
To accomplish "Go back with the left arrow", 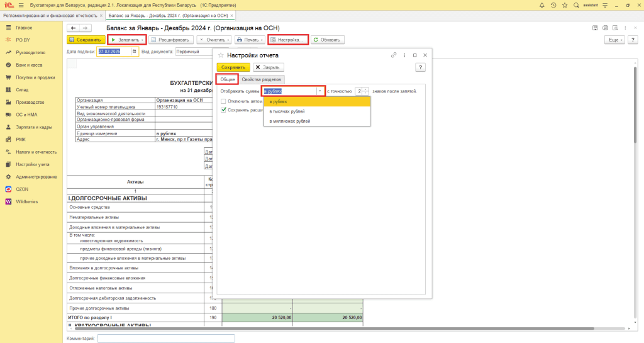I will click(x=73, y=28).
